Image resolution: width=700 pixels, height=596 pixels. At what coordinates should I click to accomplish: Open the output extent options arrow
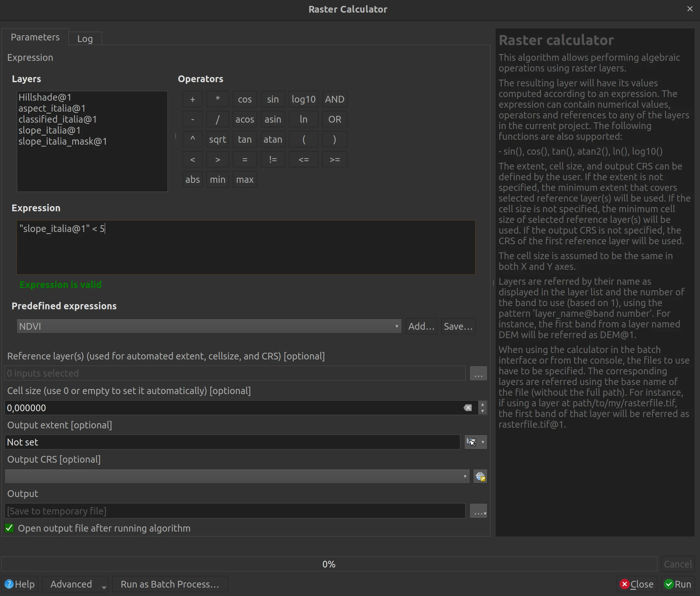coord(483,442)
